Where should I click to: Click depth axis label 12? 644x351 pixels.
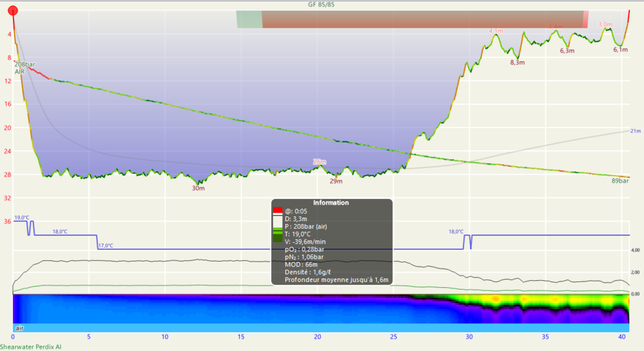[8, 81]
